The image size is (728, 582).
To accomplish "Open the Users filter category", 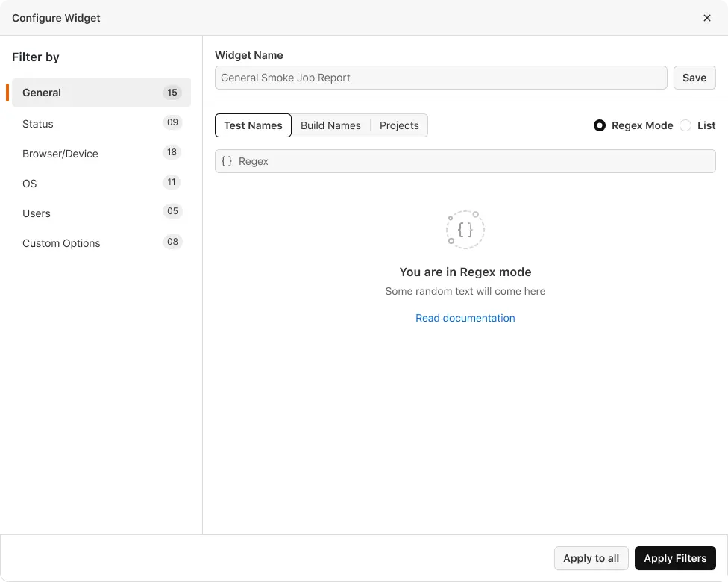I will (101, 213).
